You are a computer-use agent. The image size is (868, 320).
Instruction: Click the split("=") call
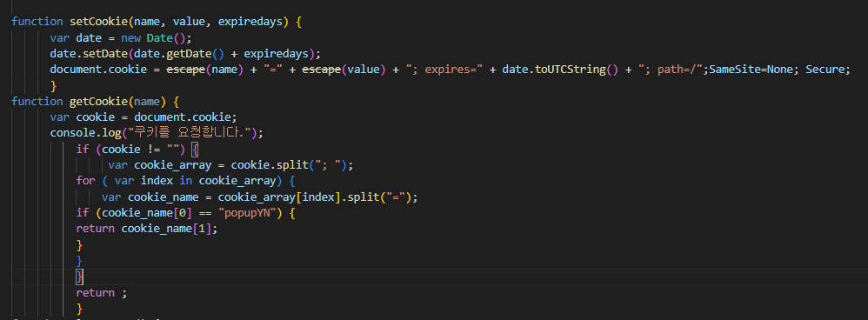(379, 197)
